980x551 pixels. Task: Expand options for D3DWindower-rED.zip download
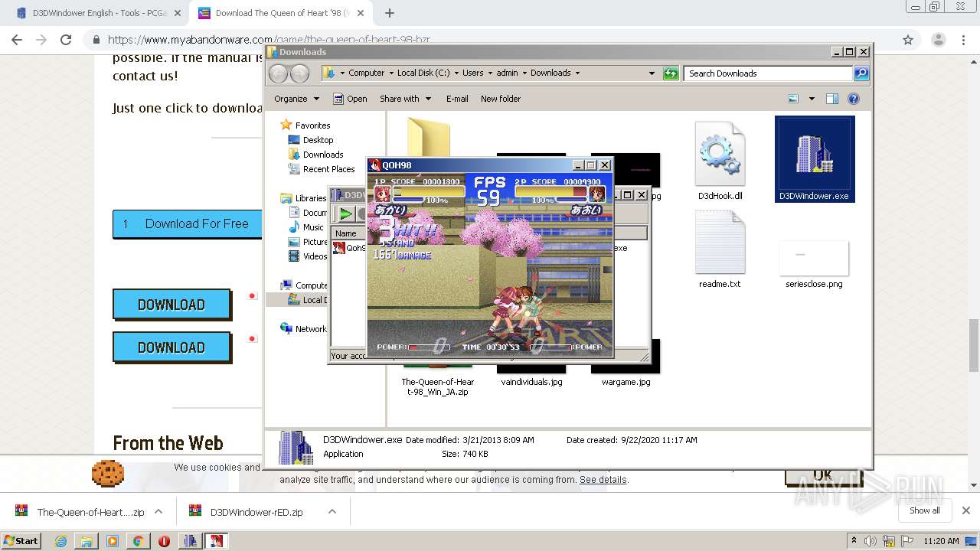(x=332, y=511)
